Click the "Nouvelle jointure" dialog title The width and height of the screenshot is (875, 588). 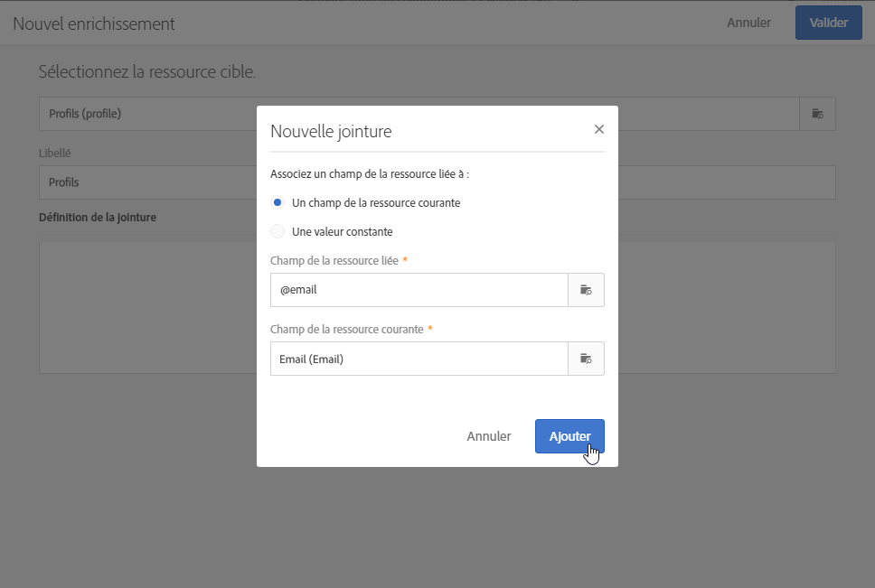pyautogui.click(x=331, y=131)
